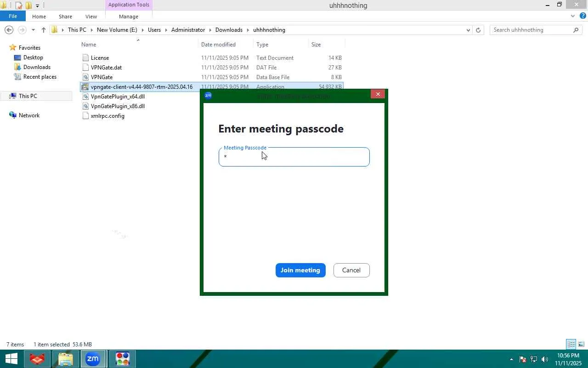Viewport: 588px width, 368px height.
Task: Open the recent locations dropdown arrow
Action: [33, 30]
